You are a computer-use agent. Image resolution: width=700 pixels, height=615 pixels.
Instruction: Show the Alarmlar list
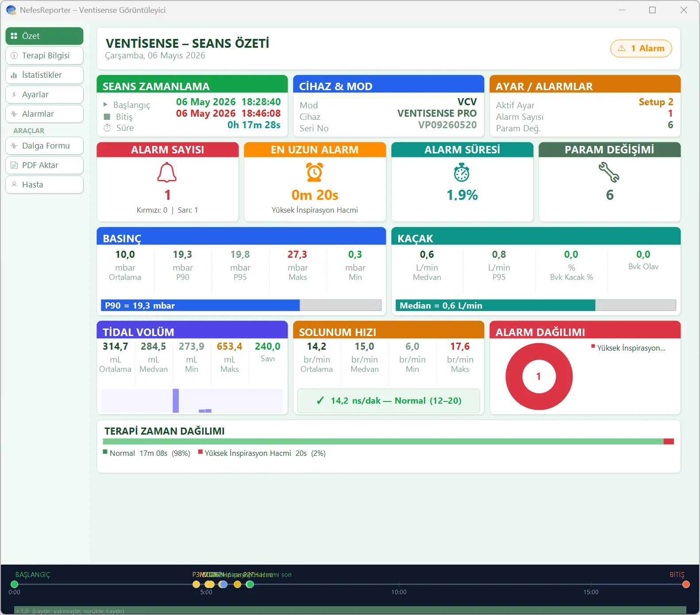point(44,114)
